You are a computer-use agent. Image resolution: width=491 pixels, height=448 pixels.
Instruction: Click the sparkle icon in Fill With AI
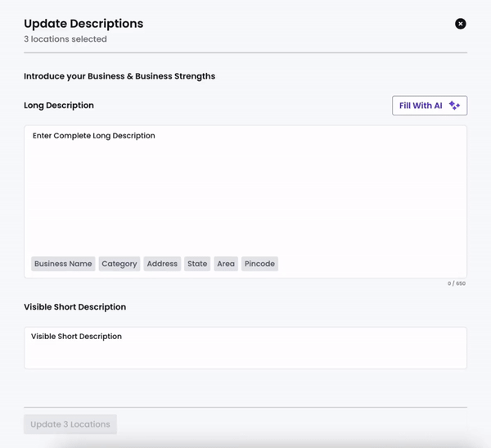point(454,106)
